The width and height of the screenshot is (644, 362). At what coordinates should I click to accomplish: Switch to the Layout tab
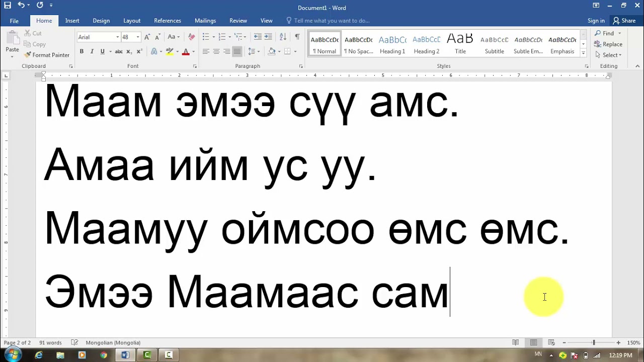pyautogui.click(x=132, y=21)
